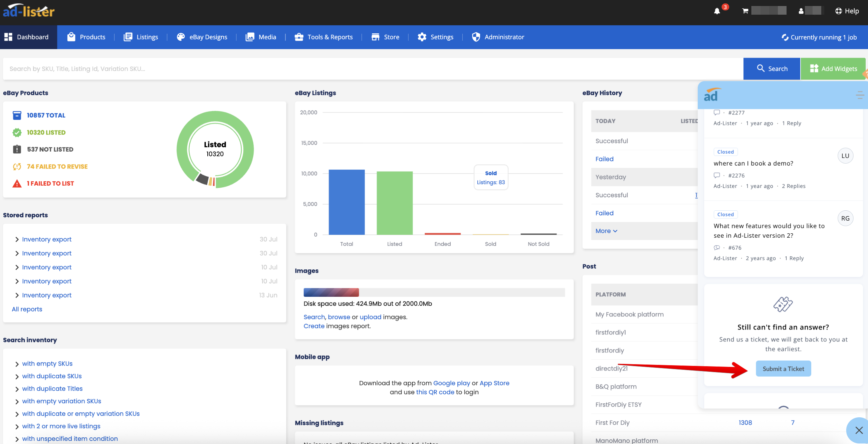Click the Add Widgets button
868x444 pixels.
[833, 69]
